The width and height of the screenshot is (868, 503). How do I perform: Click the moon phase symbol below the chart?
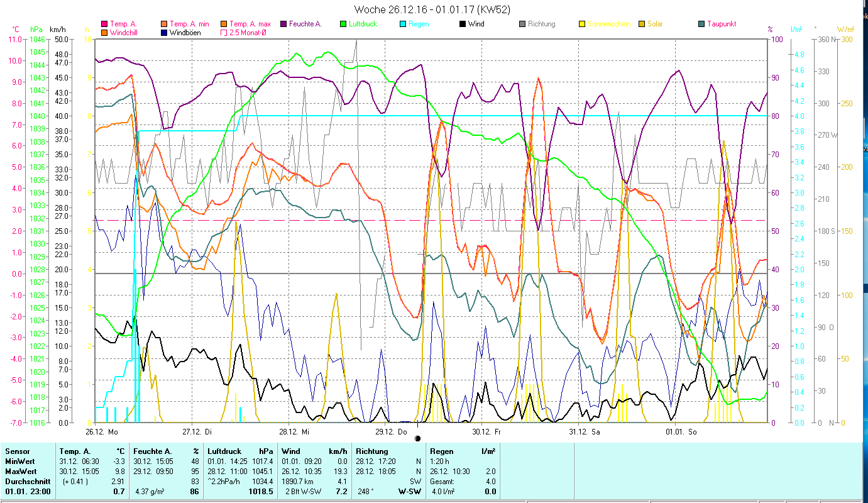pyautogui.click(x=417, y=438)
